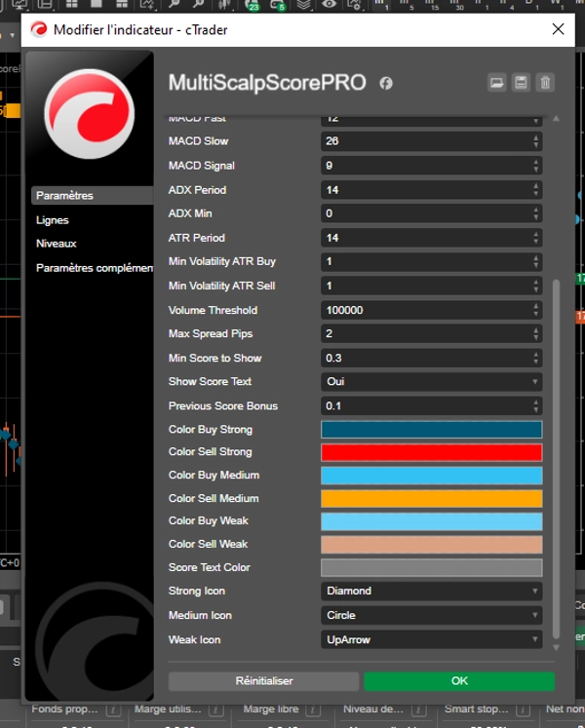The height and width of the screenshot is (728, 585).
Task: Click the eye icon in the top toolbar
Action: [329, 4]
